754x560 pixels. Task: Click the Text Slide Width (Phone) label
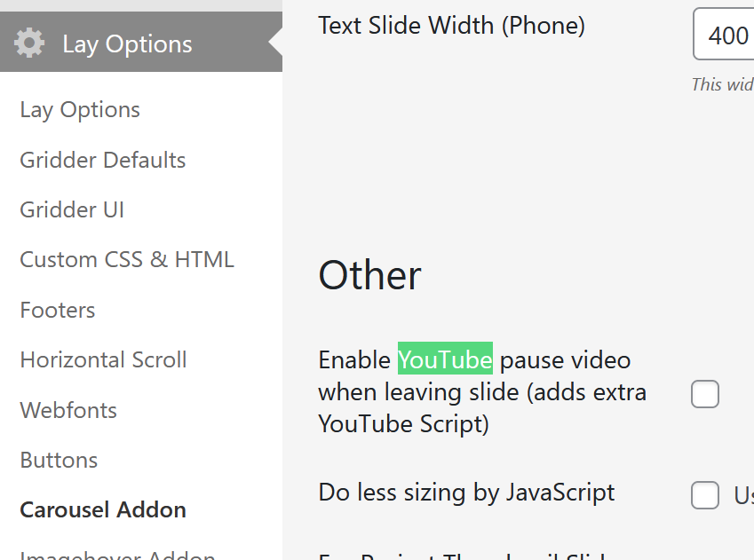click(x=451, y=26)
